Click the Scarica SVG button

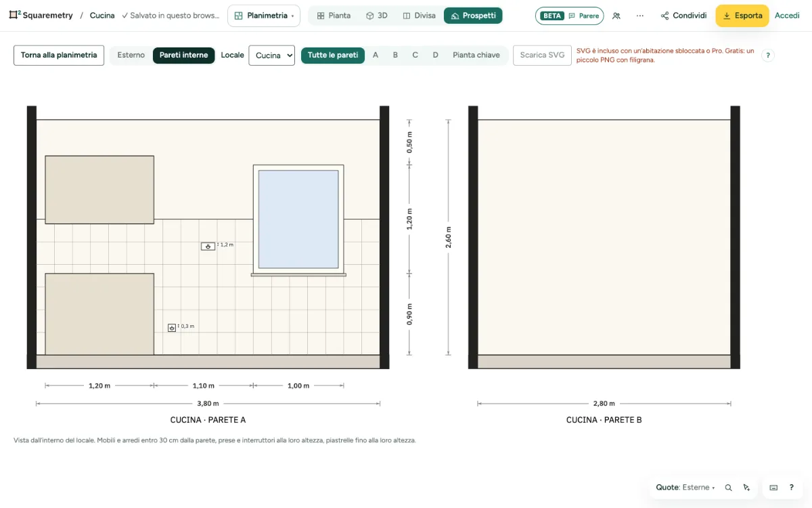pos(542,56)
